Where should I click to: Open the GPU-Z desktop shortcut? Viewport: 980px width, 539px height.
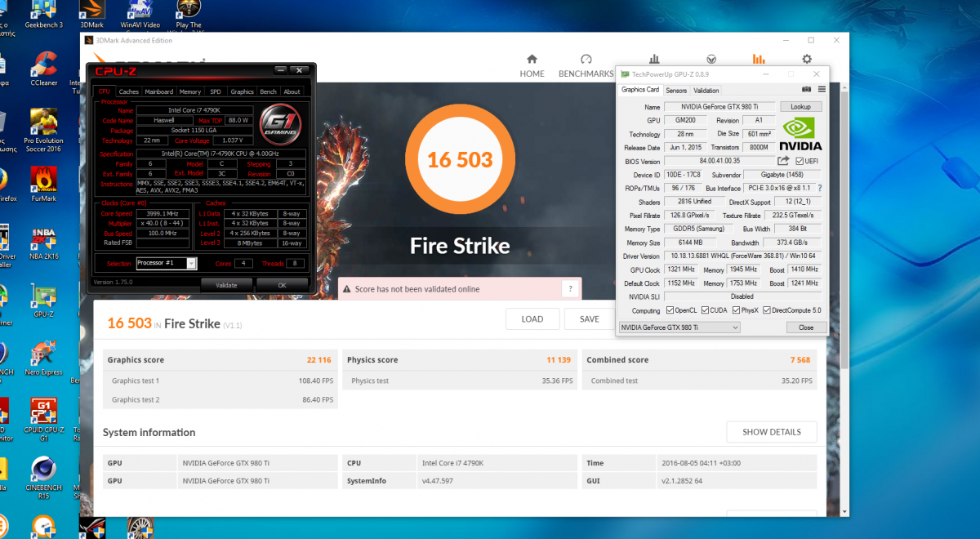coord(43,301)
